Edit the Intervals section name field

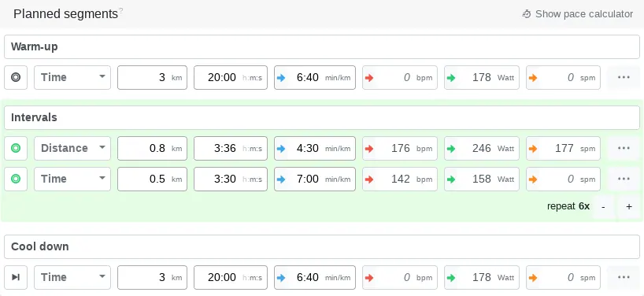tap(322, 118)
